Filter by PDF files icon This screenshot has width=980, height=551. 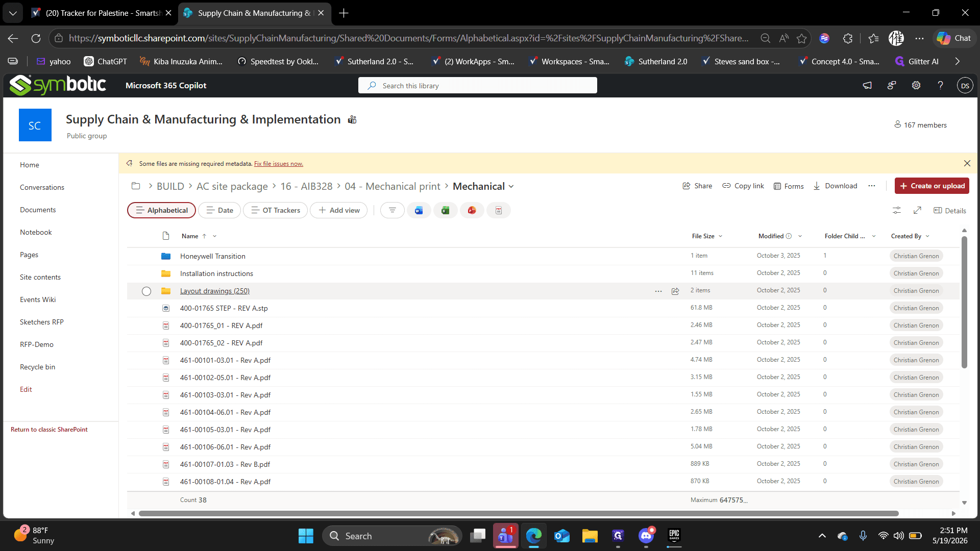[x=499, y=210]
